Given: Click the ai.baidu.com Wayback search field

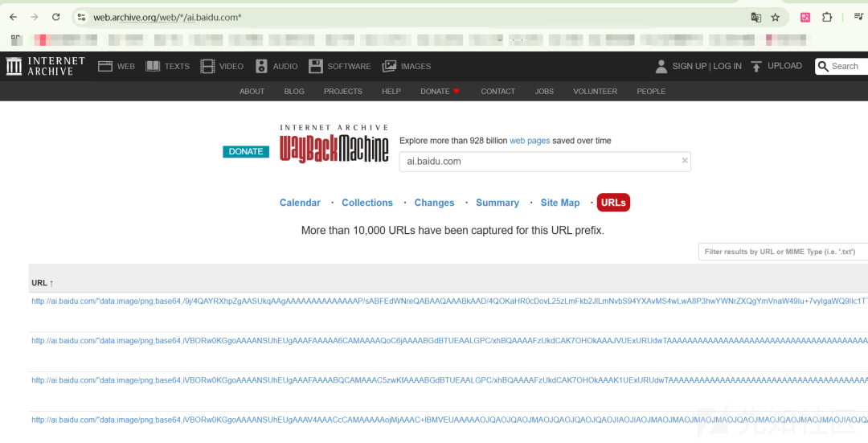Looking at the screenshot, I should [545, 161].
